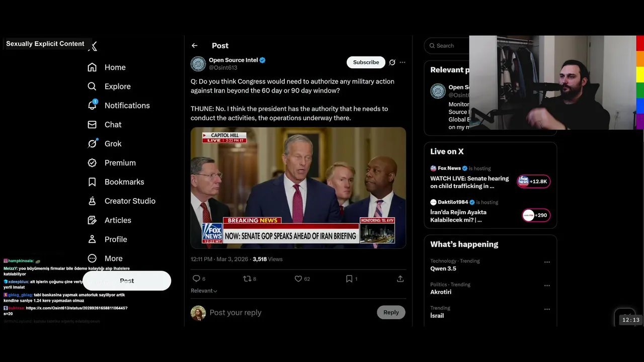This screenshot has height=362, width=644.
Task: Open more options for Akrotiri trend
Action: point(547,286)
